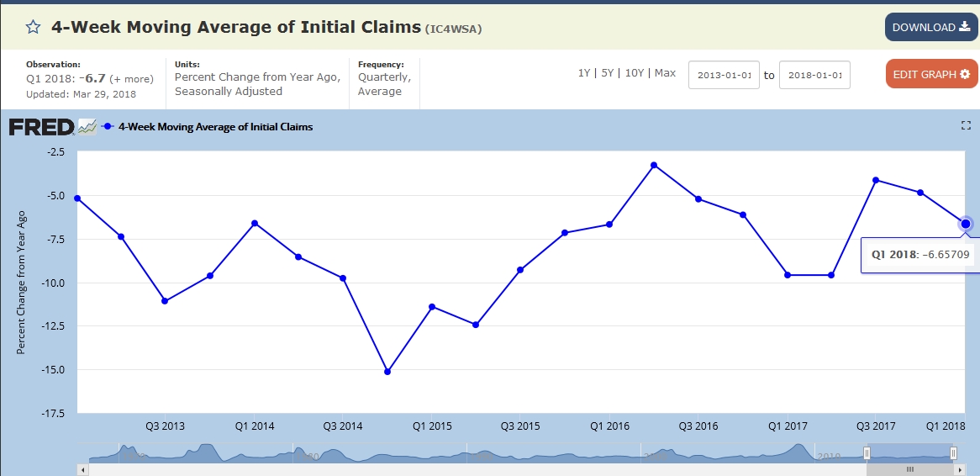
Task: Click the Download button
Action: coord(930,27)
